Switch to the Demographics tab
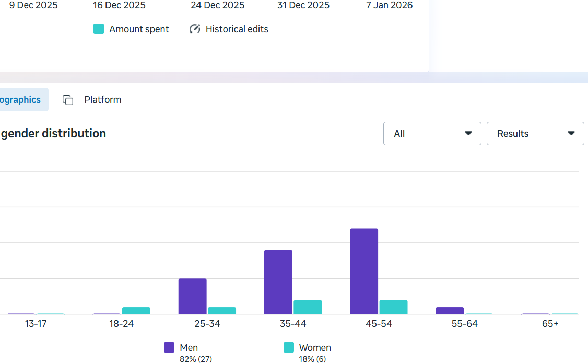This screenshot has height=364, width=588. tap(21, 99)
